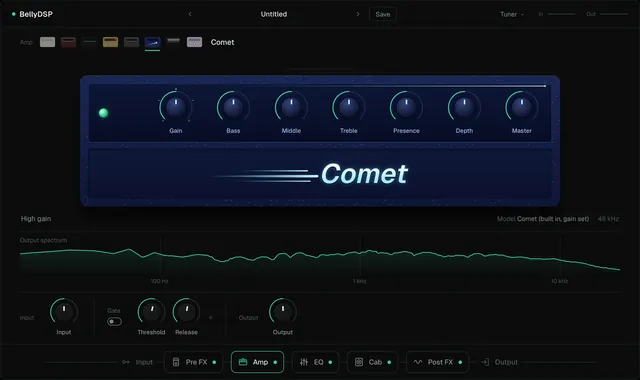
Task: Pick the dark gray amp thumbnail
Action: click(131, 42)
